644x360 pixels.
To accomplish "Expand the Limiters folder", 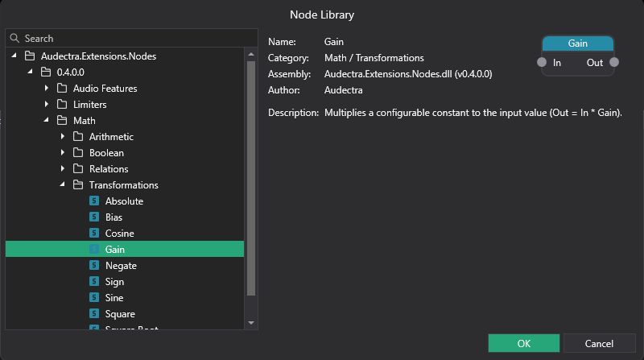I will click(47, 104).
